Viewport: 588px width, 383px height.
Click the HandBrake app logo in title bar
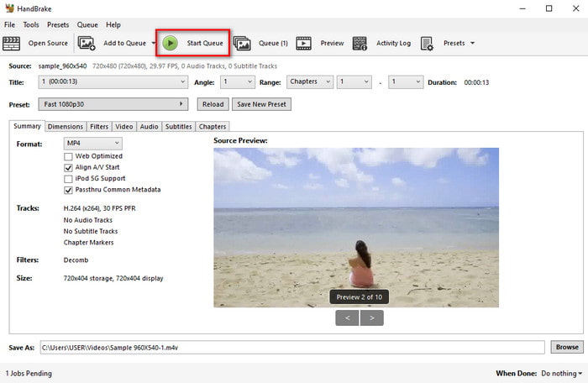[x=9, y=8]
